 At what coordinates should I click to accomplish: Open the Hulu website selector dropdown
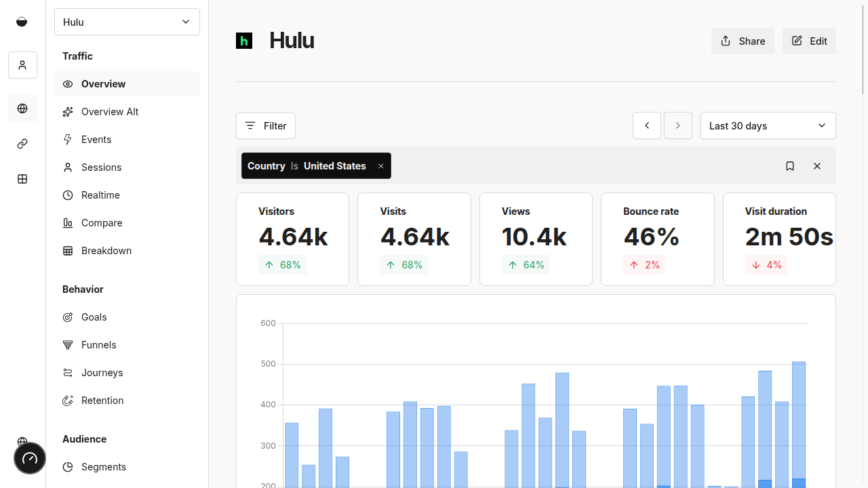click(x=127, y=22)
